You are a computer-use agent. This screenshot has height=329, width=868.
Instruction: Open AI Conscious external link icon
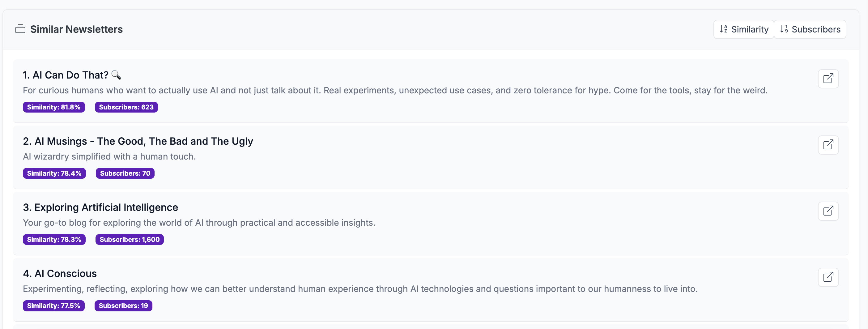pyautogui.click(x=828, y=277)
